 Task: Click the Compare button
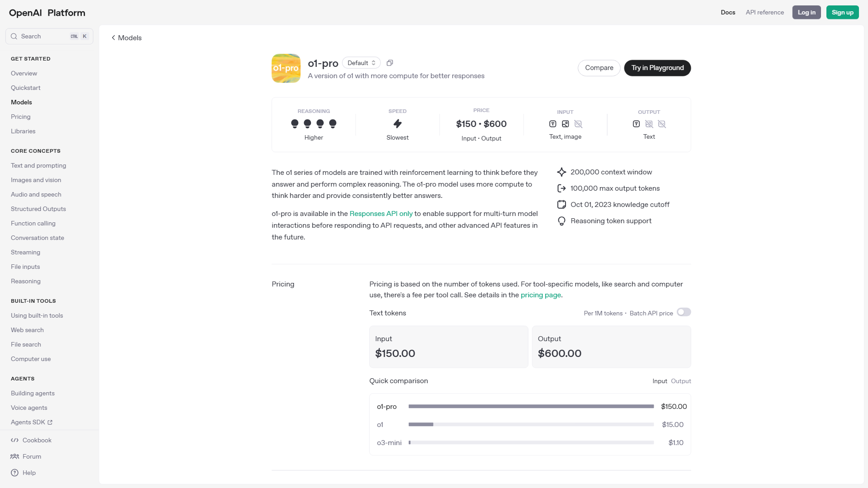(599, 68)
